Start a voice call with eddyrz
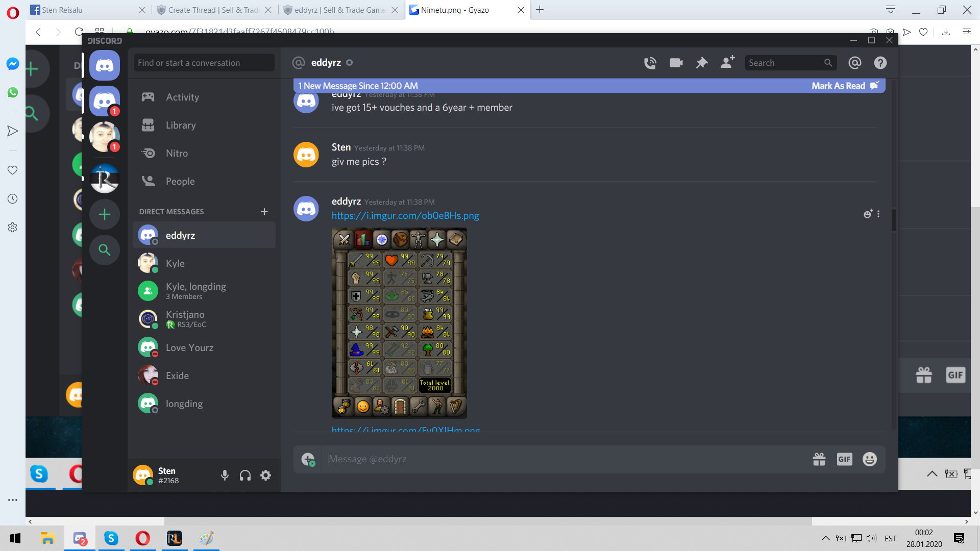The height and width of the screenshot is (551, 980). click(650, 63)
